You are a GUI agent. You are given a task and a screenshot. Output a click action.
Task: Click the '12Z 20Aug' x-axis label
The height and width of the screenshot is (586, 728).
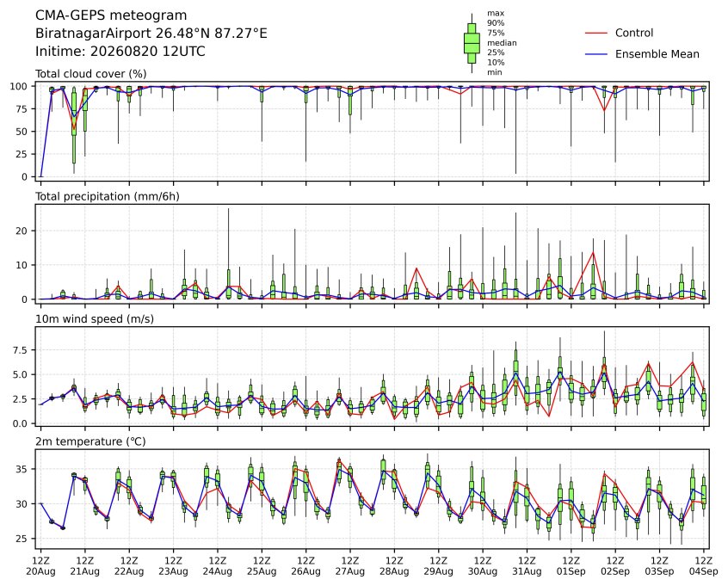40,566
